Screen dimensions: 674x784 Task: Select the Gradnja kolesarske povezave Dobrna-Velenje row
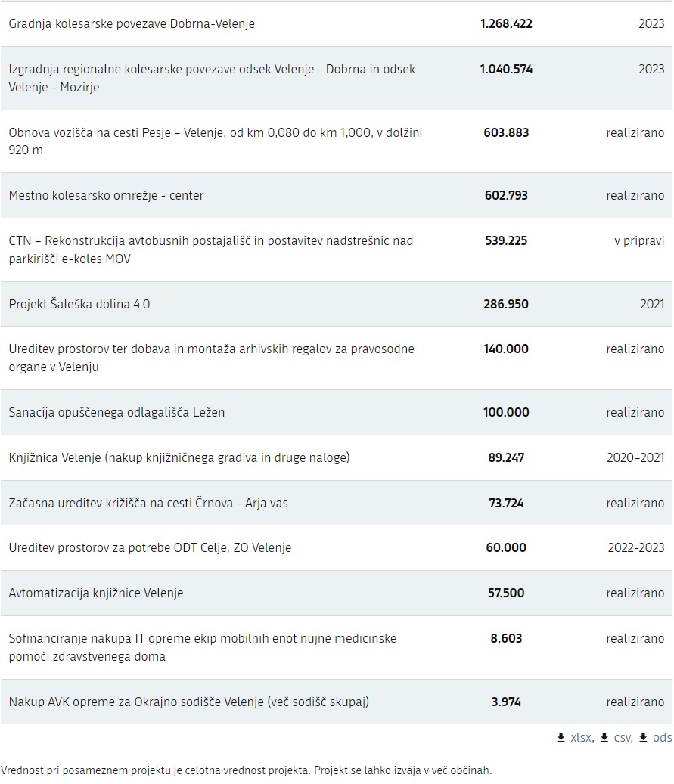pos(337,24)
